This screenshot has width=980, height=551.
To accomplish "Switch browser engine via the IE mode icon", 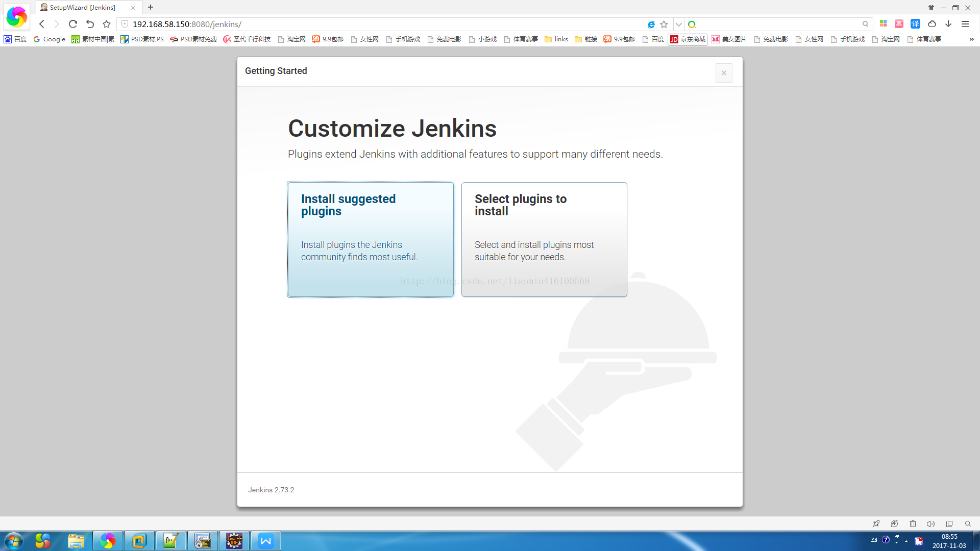I will click(651, 24).
